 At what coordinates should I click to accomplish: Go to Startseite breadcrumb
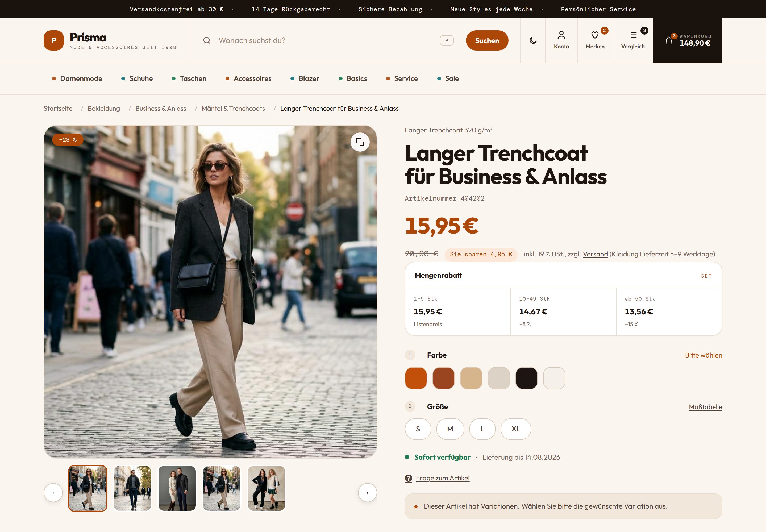[58, 108]
